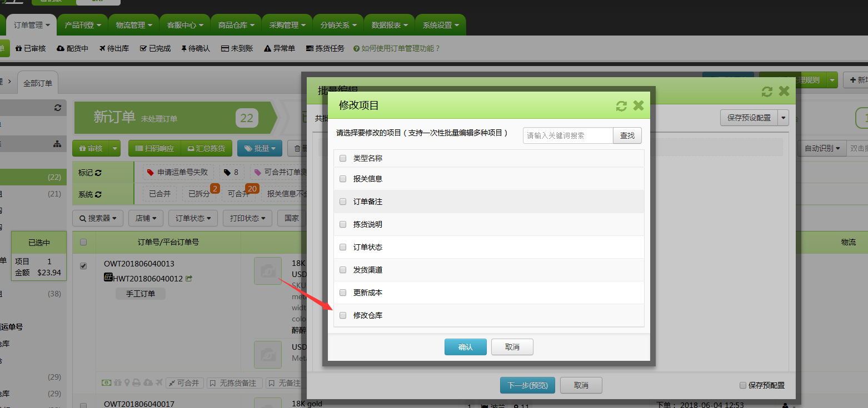This screenshot has height=408, width=868.
Task: Close the 修改项目 dialog with X icon
Action: (638, 105)
